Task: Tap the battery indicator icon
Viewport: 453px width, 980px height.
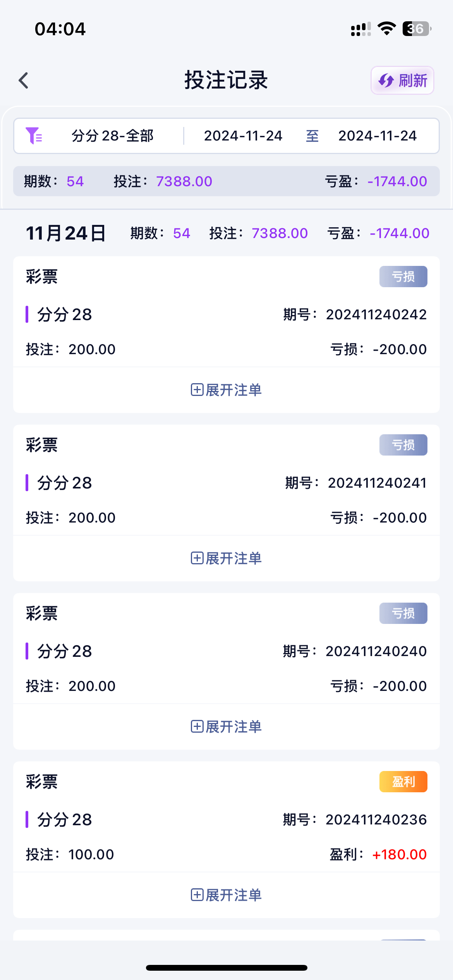Action: tap(417, 29)
